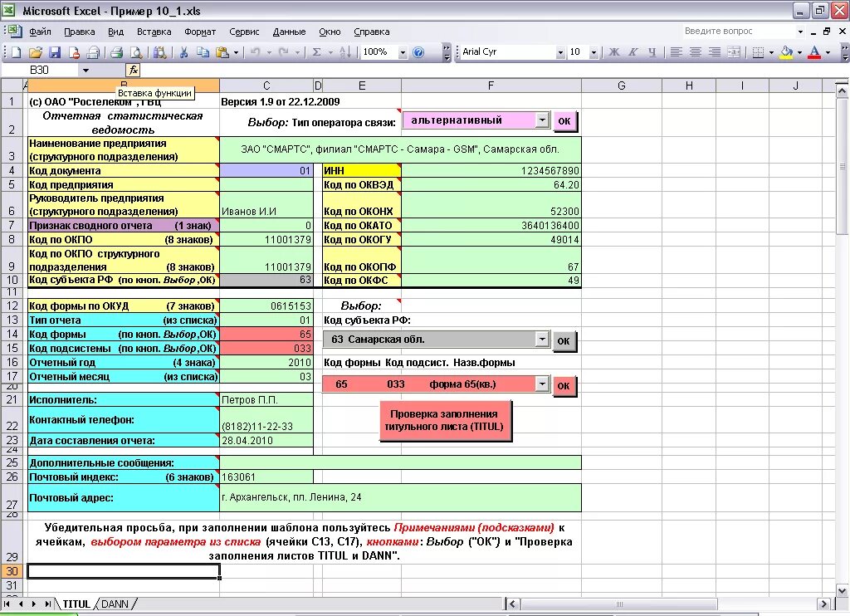Click the fx Insert Function button
The width and height of the screenshot is (850, 616).
tap(134, 70)
